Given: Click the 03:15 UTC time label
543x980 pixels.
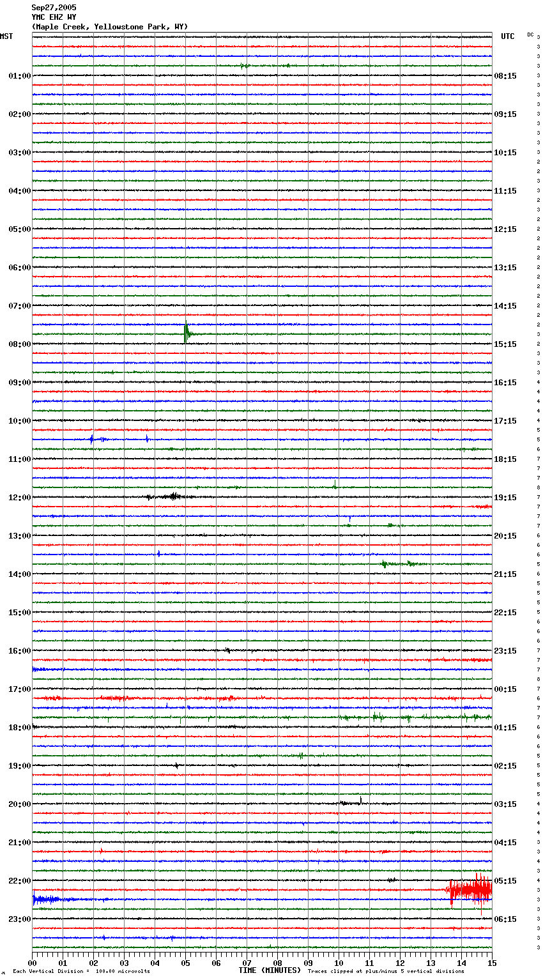Looking at the screenshot, I should (x=505, y=804).
